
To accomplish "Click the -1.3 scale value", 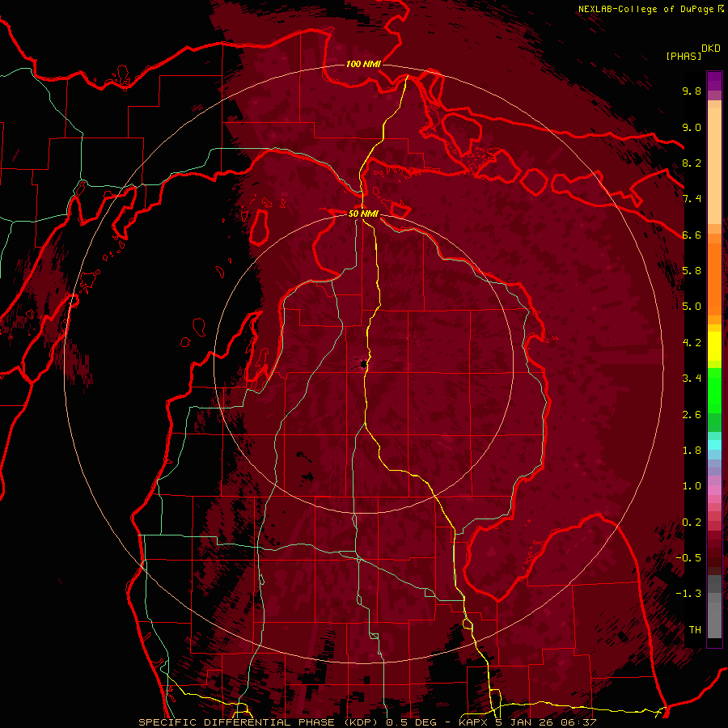I will (x=688, y=594).
